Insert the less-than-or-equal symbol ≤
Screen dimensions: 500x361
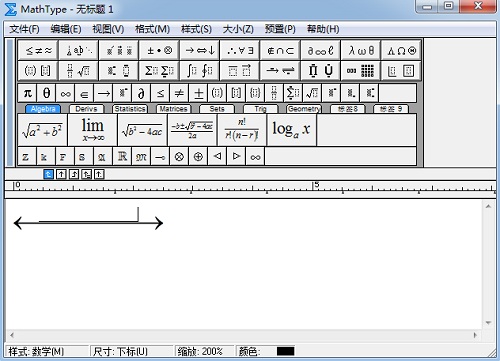pos(160,93)
